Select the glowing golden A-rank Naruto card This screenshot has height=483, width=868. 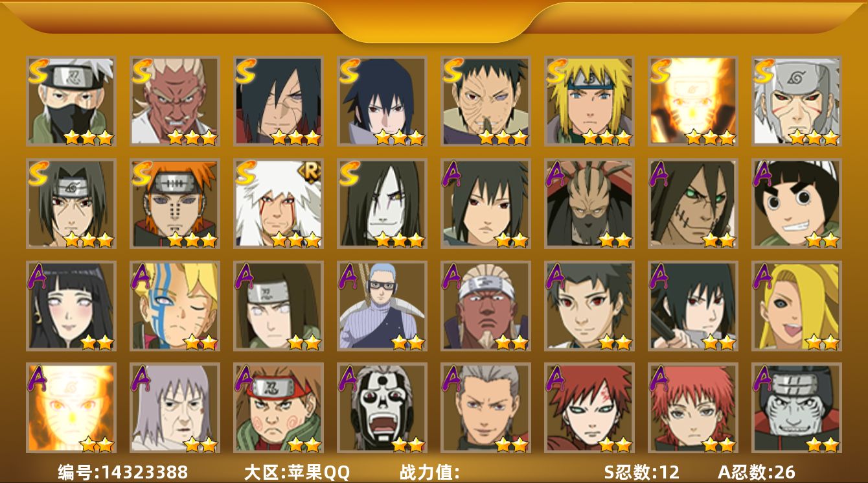tap(71, 408)
